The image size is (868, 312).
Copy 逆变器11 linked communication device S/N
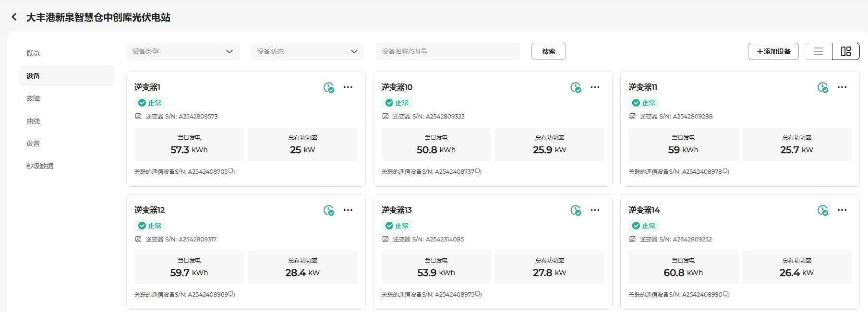(x=726, y=171)
